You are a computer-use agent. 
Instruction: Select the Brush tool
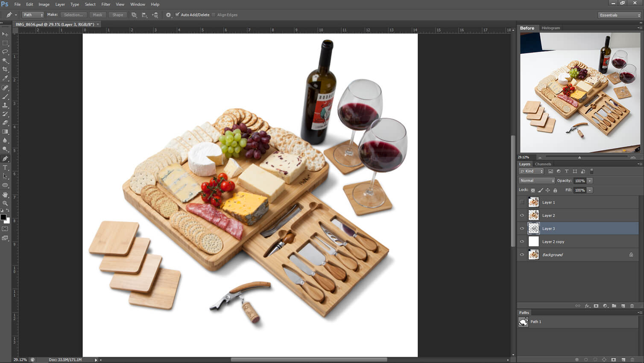click(5, 97)
